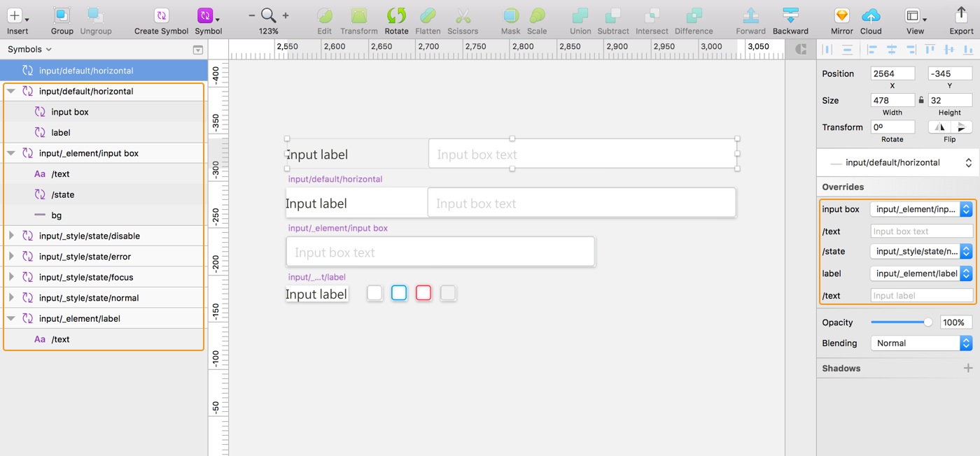Open the Cloud upload tool
Image resolution: width=980 pixels, height=456 pixels.
point(871,16)
